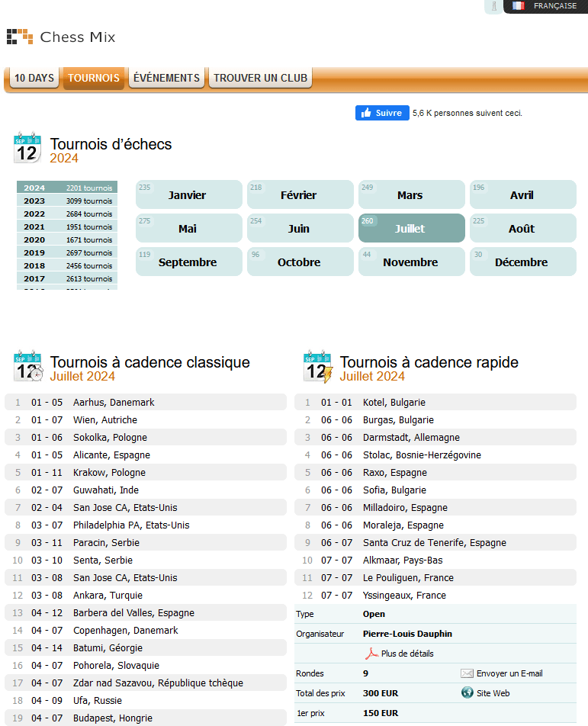Image resolution: width=588 pixels, height=726 pixels.
Task: Open the Ankara, Turquie tournament row
Action: [x=146, y=595]
